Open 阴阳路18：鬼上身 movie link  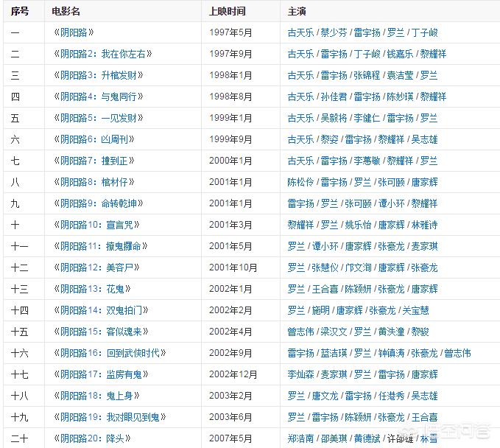(96, 396)
